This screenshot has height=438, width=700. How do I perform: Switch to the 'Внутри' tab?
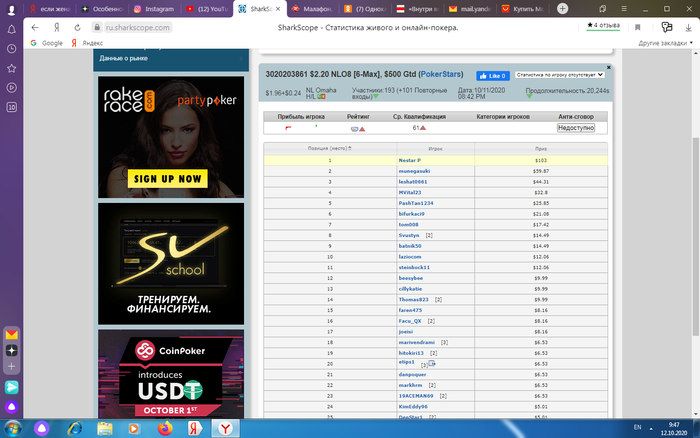418,9
